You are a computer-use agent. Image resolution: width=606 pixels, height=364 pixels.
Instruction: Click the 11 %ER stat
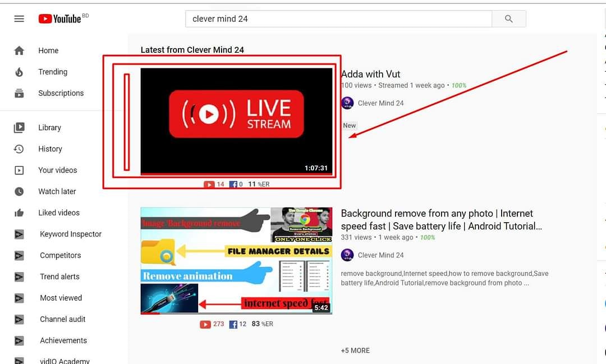click(x=259, y=185)
